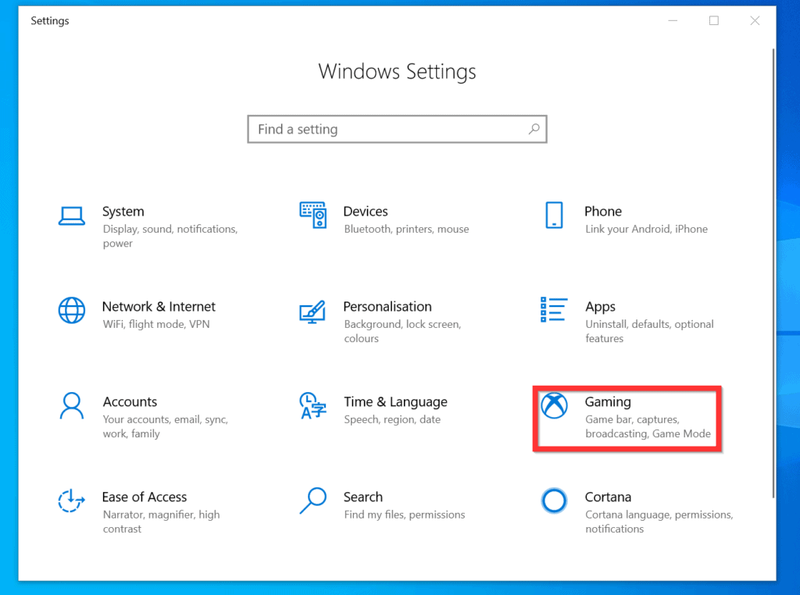Click 'Cortana language, permissions, notifications' text
This screenshot has height=595, width=800.
point(659,522)
